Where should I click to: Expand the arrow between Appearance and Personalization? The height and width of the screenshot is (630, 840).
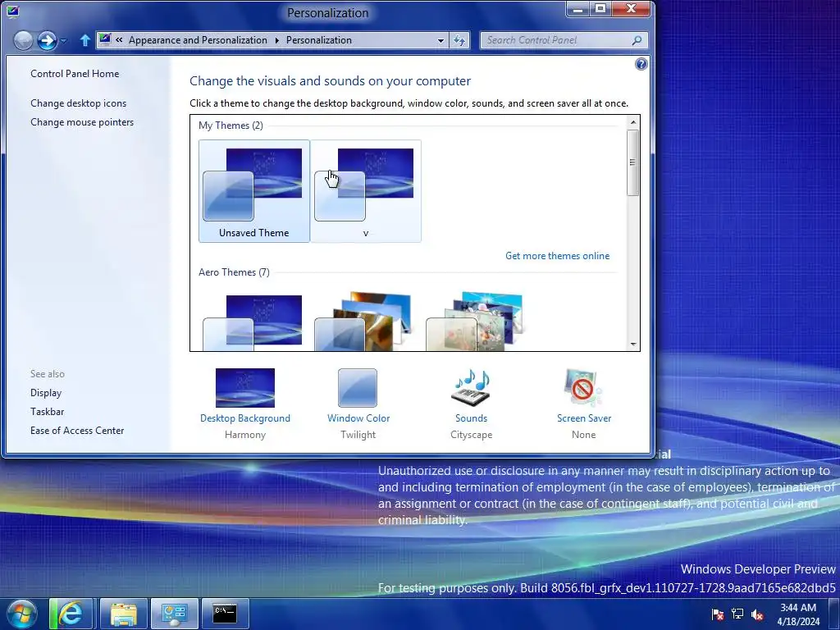click(x=277, y=40)
